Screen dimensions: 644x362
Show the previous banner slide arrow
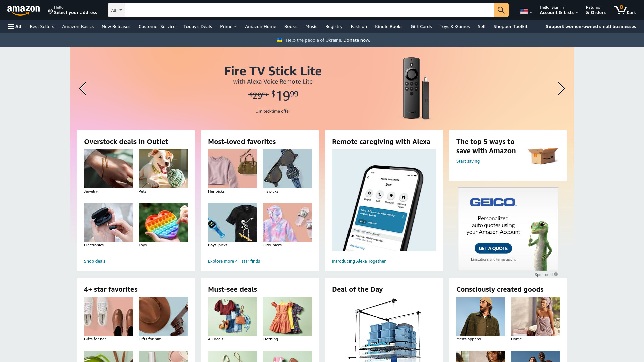pos(83,88)
